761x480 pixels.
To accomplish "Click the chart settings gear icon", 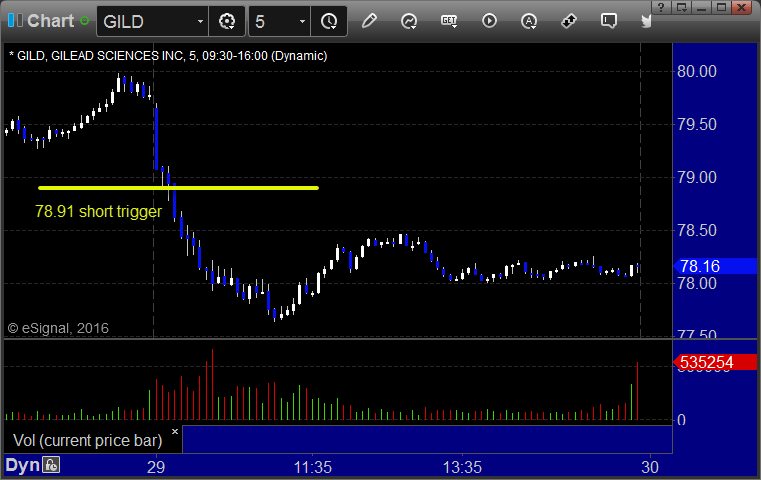I will click(227, 21).
